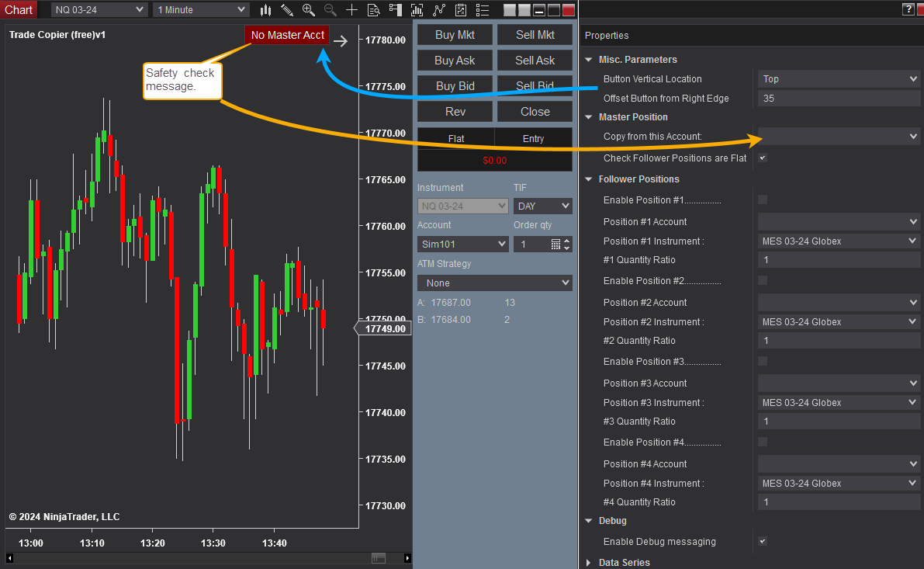Open Button Vertical Location dropdown
Viewport: 924px width, 569px height.
click(x=839, y=79)
